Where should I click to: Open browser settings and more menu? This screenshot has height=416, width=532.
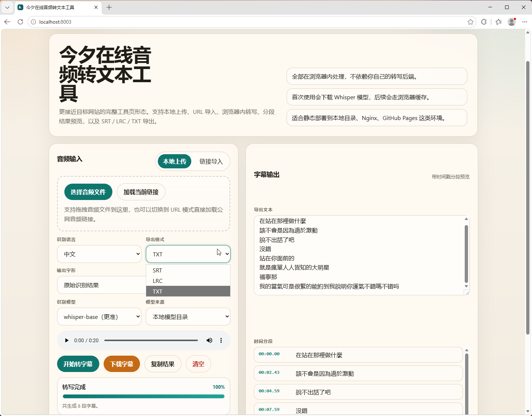(x=524, y=22)
